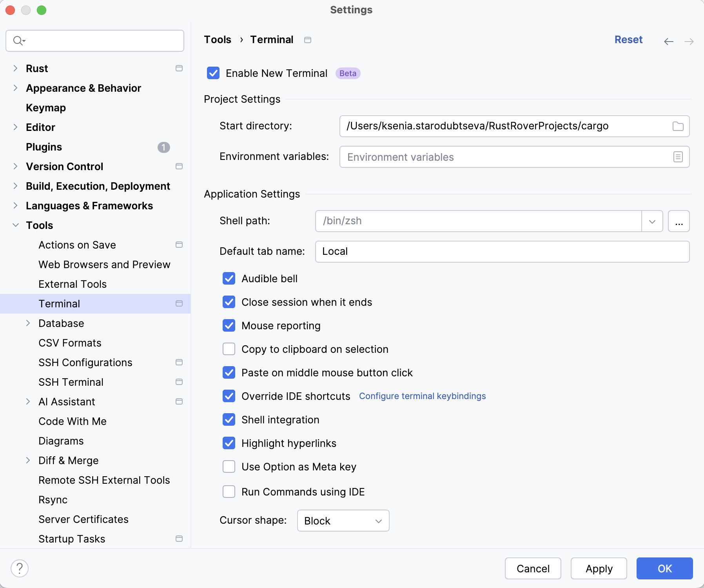This screenshot has width=704, height=588.
Task: Open the Cursor shape dropdown
Action: (x=343, y=521)
